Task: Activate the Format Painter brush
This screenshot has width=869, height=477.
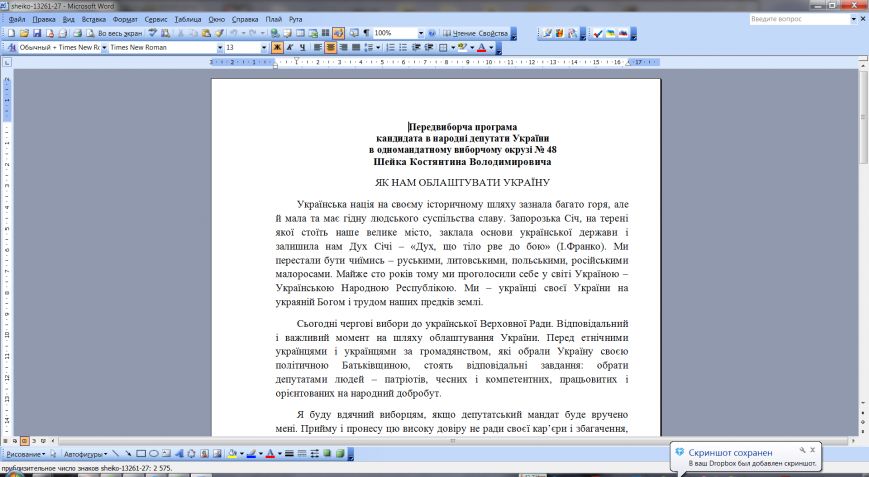Action: point(219,33)
